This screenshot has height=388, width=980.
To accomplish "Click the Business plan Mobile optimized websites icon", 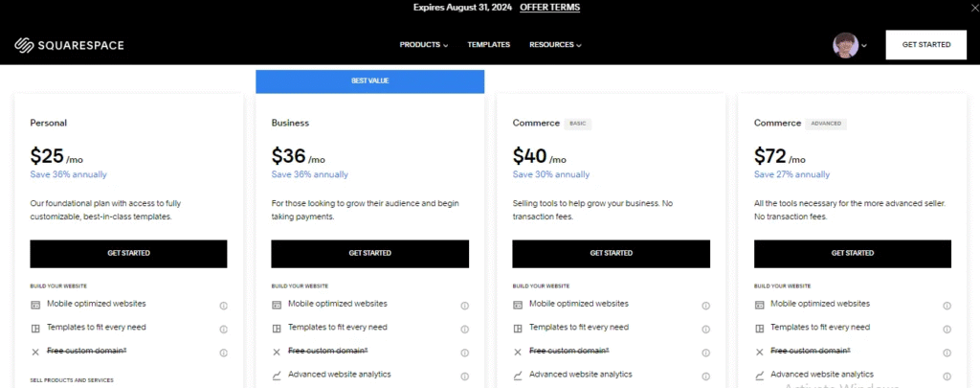I will click(277, 305).
